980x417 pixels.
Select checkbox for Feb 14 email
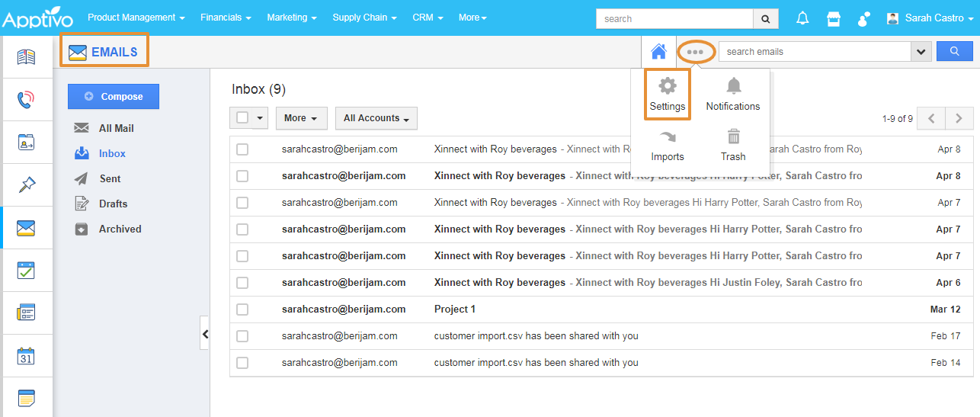(242, 363)
